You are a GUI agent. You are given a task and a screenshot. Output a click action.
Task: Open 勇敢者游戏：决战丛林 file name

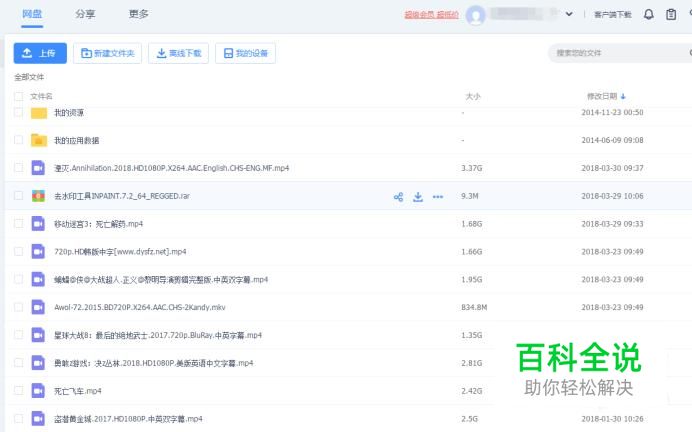(x=154, y=363)
